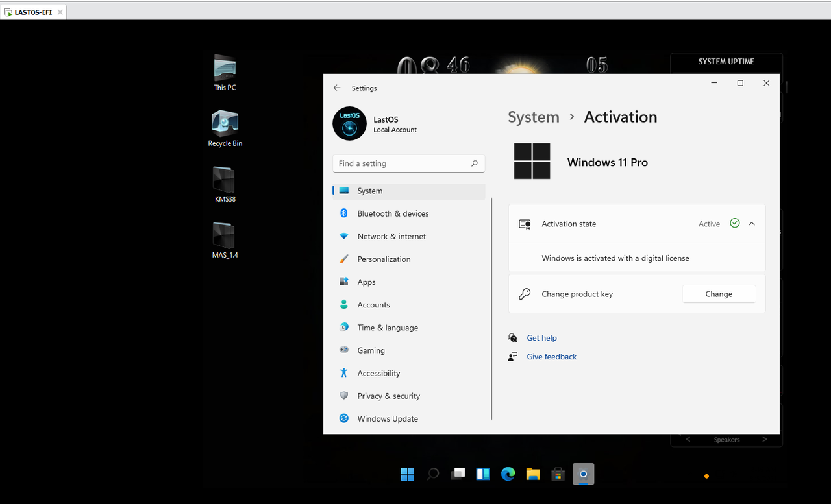831x504 pixels.
Task: Click the Change product key button
Action: [x=719, y=294]
